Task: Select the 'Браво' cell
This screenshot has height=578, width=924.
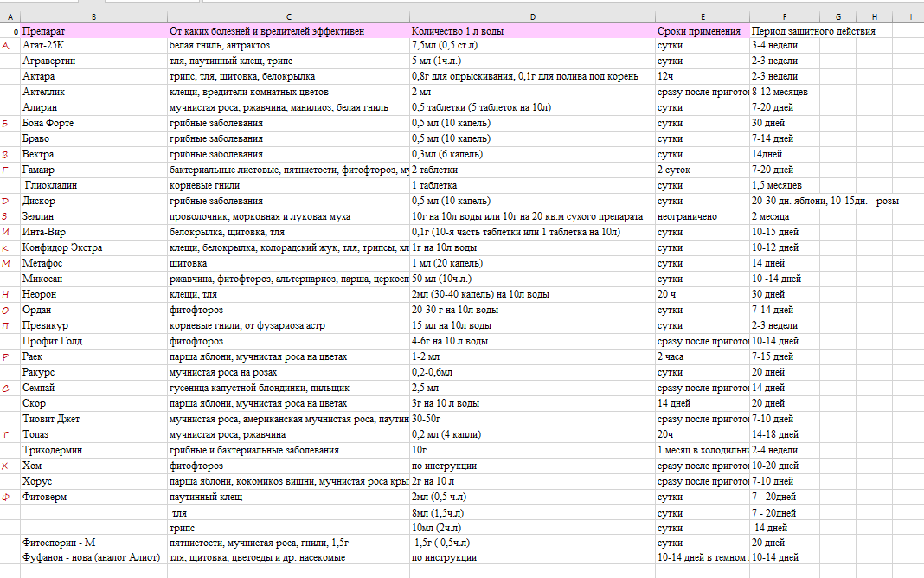Action: coord(93,139)
